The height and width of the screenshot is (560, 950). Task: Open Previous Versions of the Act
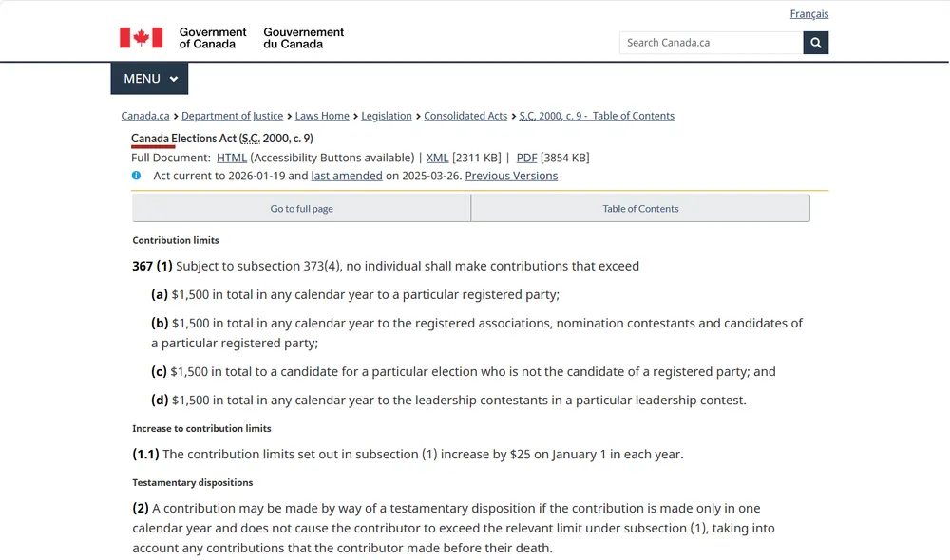tap(511, 176)
